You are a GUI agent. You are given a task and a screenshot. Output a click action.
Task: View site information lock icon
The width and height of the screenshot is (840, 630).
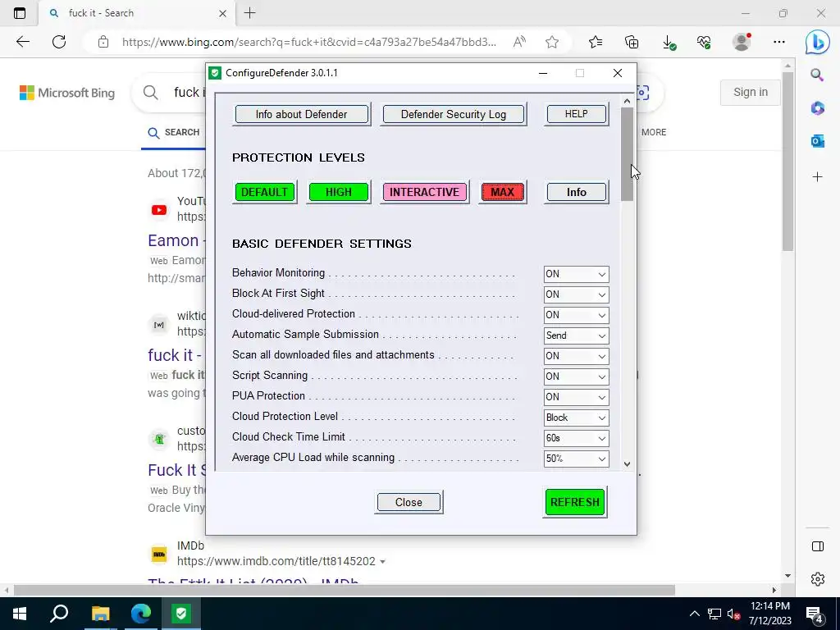click(103, 42)
